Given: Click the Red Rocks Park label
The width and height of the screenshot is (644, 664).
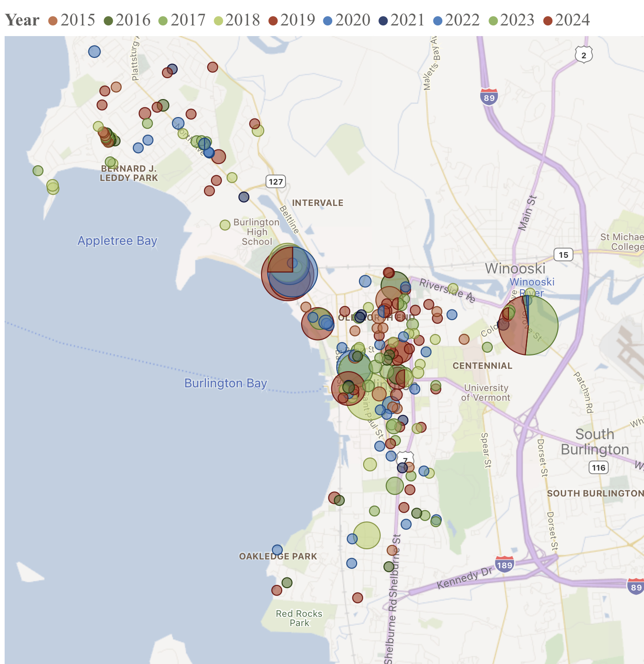Looking at the screenshot, I should (299, 618).
